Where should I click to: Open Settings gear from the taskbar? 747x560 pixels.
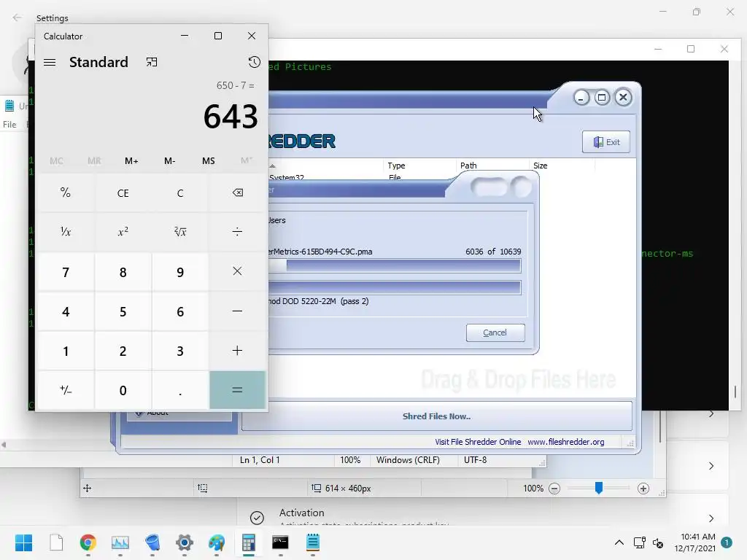185,542
